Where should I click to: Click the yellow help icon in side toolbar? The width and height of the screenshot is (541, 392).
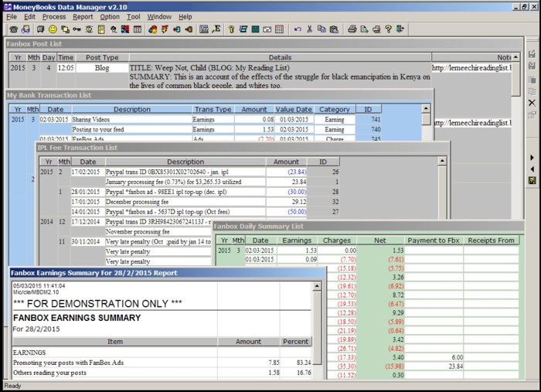tap(532, 180)
